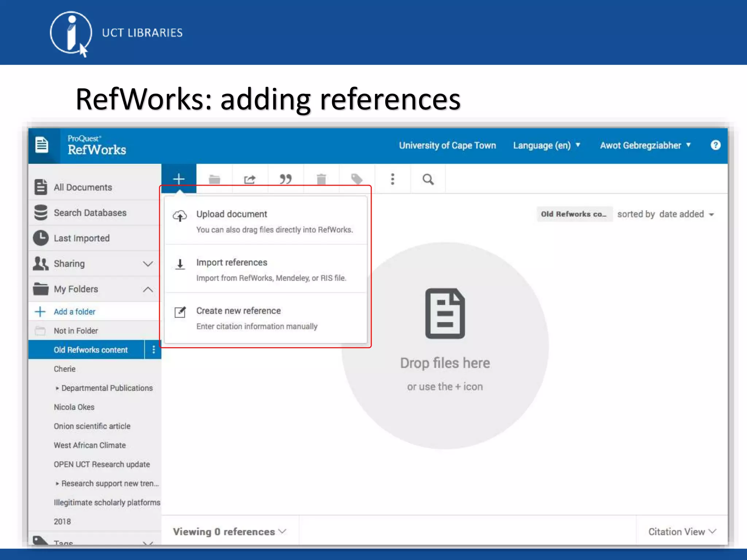Select the OPEN UCT Research update folder
The width and height of the screenshot is (747, 560).
pyautogui.click(x=102, y=464)
